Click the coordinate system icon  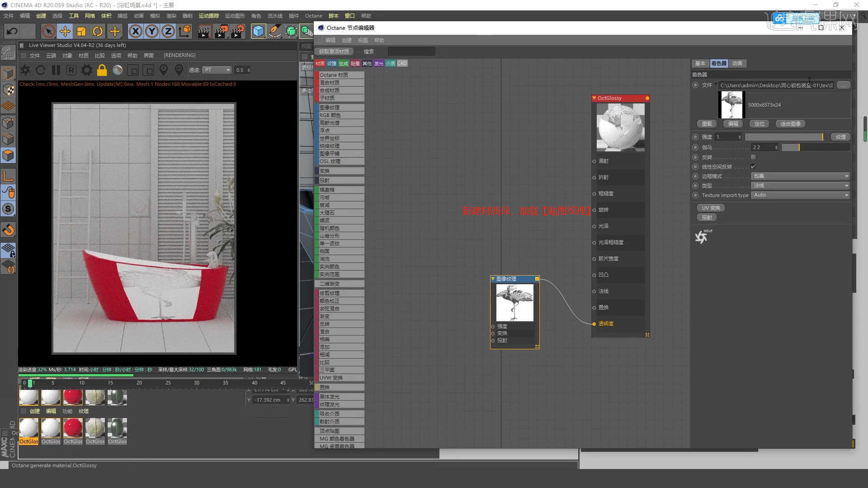(184, 31)
